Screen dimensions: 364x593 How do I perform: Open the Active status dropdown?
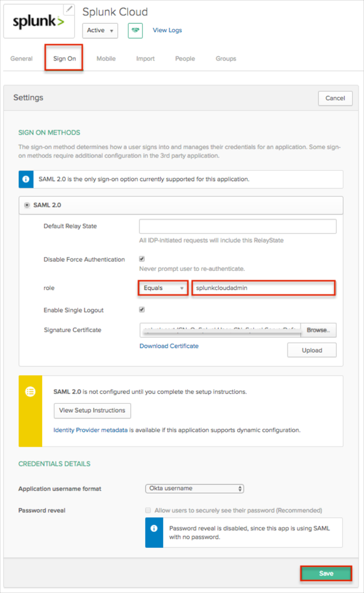[100, 30]
